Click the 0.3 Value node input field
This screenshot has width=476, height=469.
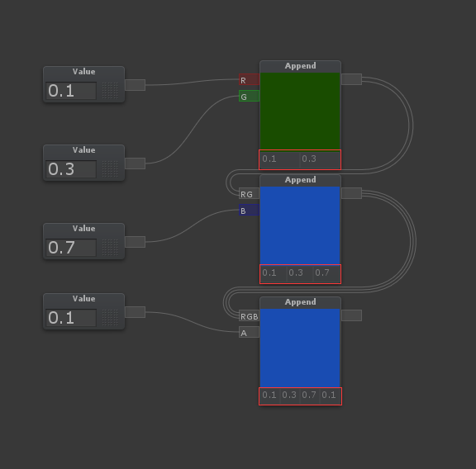[x=71, y=169]
